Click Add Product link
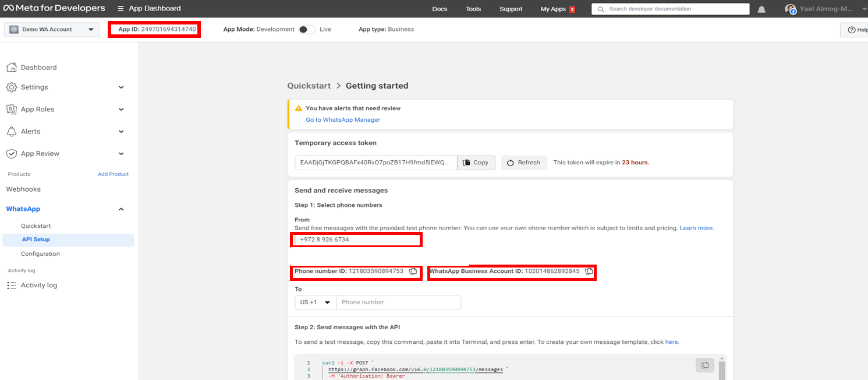 (x=113, y=174)
